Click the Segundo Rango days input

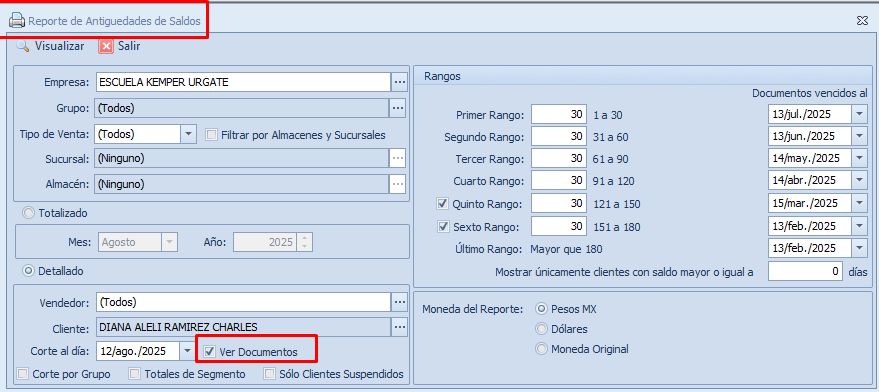coord(559,136)
